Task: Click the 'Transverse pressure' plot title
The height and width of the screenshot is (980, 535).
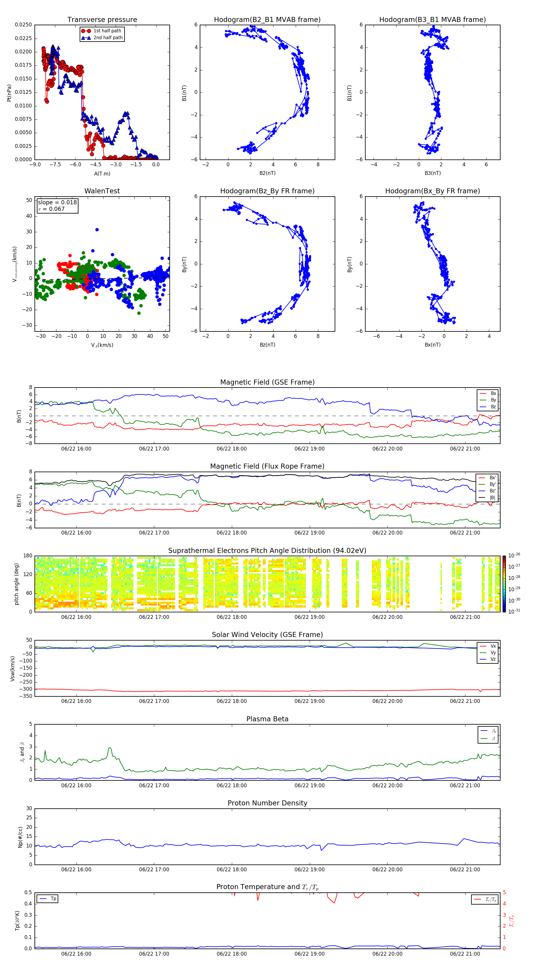Action: coord(102,20)
